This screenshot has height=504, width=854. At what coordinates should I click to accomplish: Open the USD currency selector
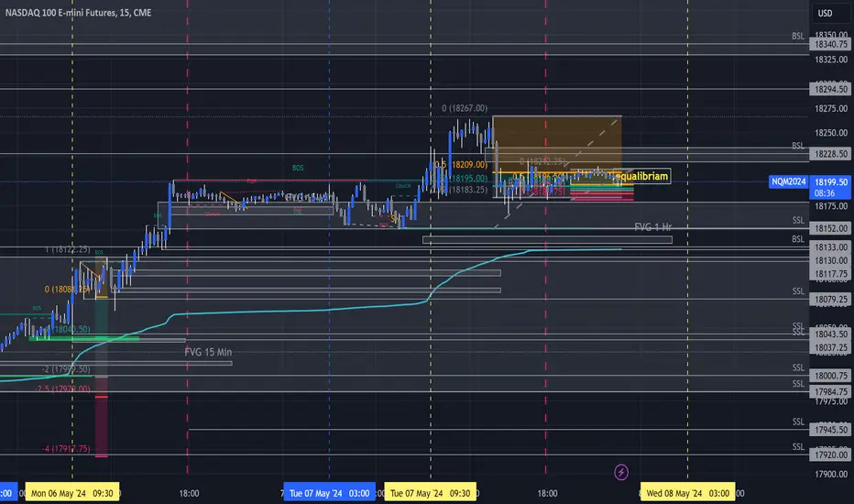(825, 13)
